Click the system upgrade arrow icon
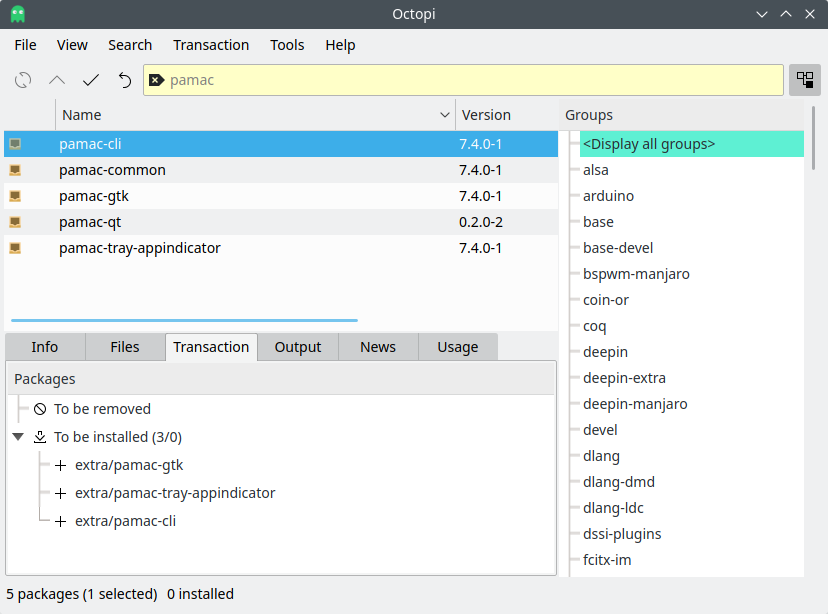The height and width of the screenshot is (614, 828). pyautogui.click(x=57, y=80)
